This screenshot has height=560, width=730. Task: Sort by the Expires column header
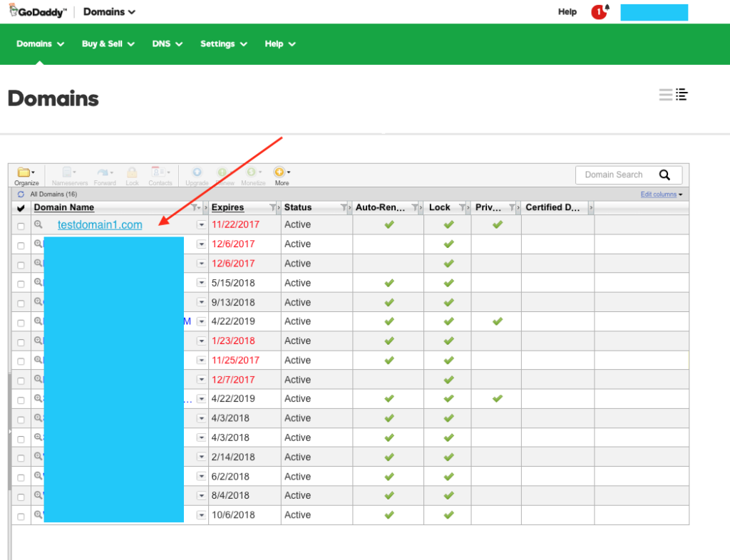[227, 207]
